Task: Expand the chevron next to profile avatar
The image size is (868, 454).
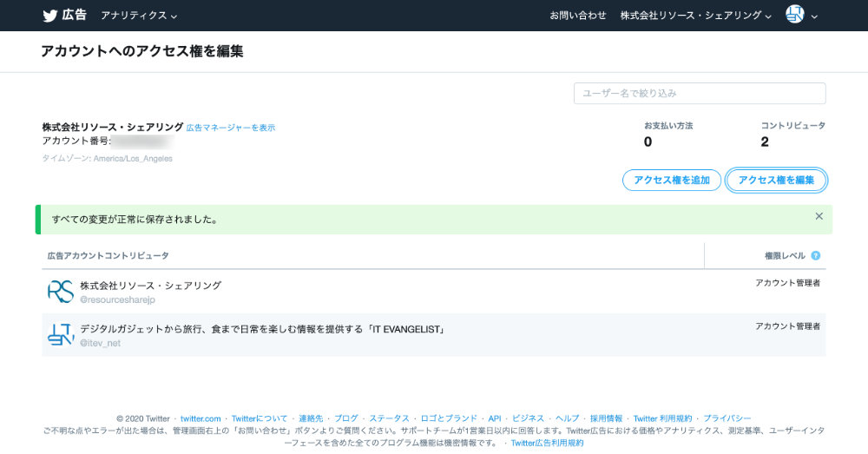Action: click(814, 16)
